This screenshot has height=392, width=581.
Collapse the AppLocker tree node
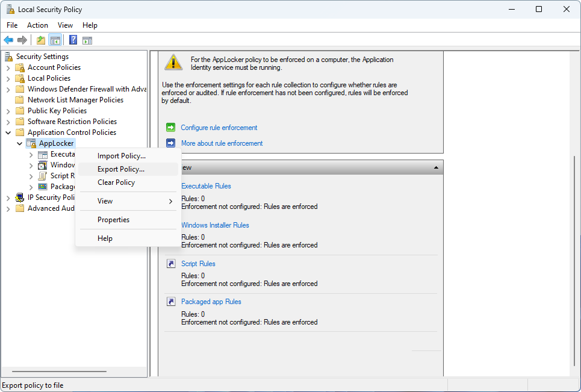[20, 143]
